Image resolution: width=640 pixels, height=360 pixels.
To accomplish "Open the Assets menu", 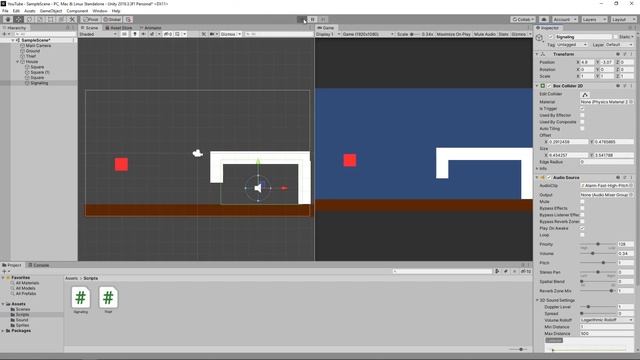I will [30, 11].
